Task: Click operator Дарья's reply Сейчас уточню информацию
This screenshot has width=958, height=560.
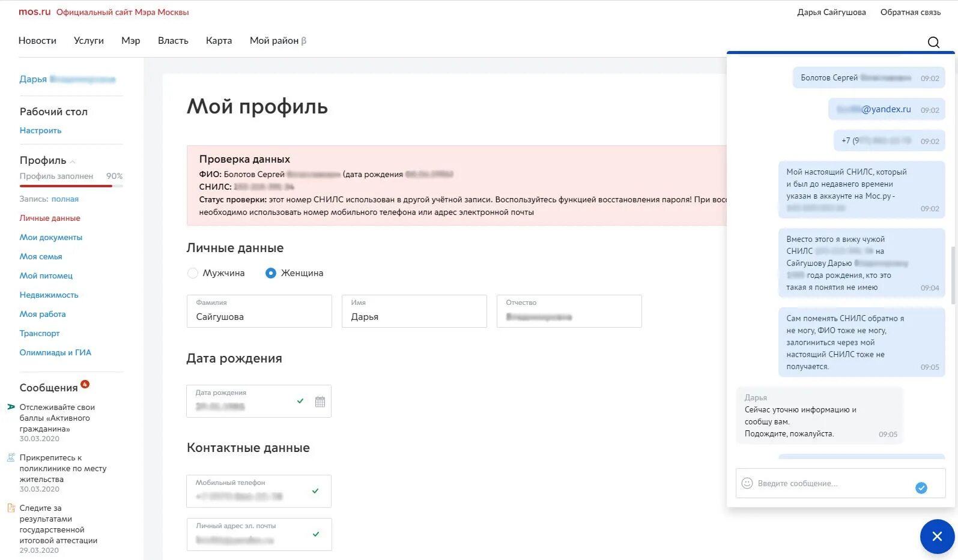Action: click(x=820, y=415)
